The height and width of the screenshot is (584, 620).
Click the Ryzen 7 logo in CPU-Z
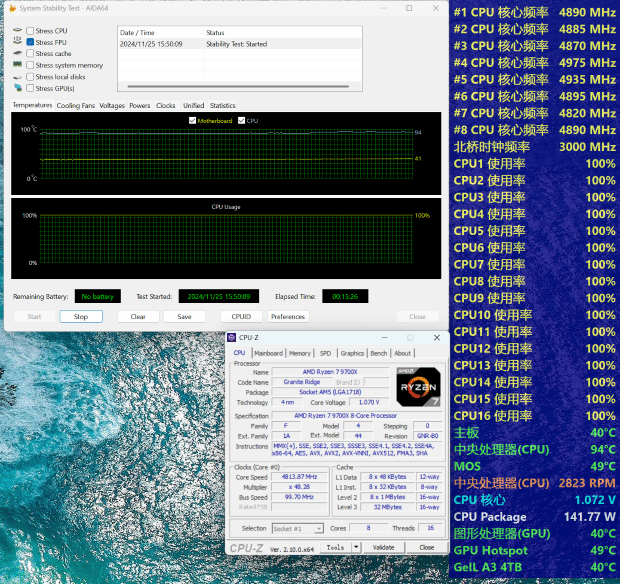coord(418,387)
